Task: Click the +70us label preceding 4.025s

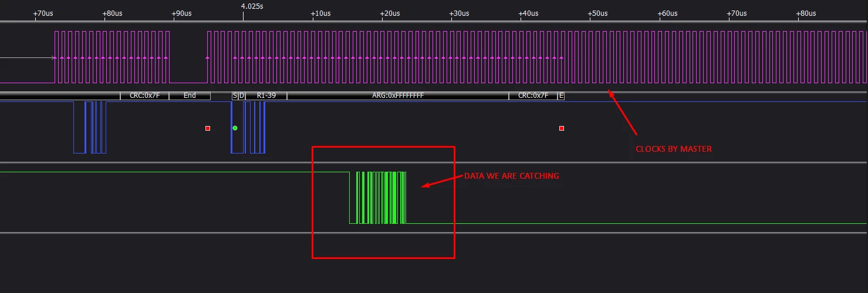Action: pyautogui.click(x=42, y=13)
